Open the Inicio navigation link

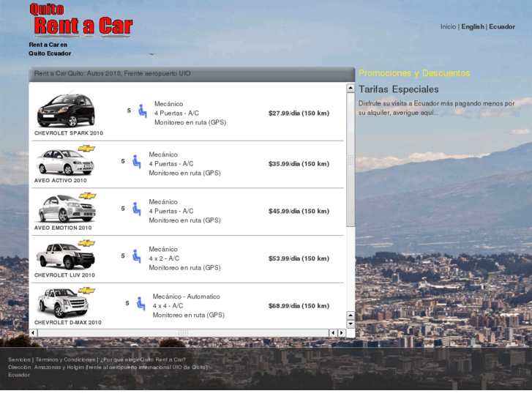tap(448, 26)
